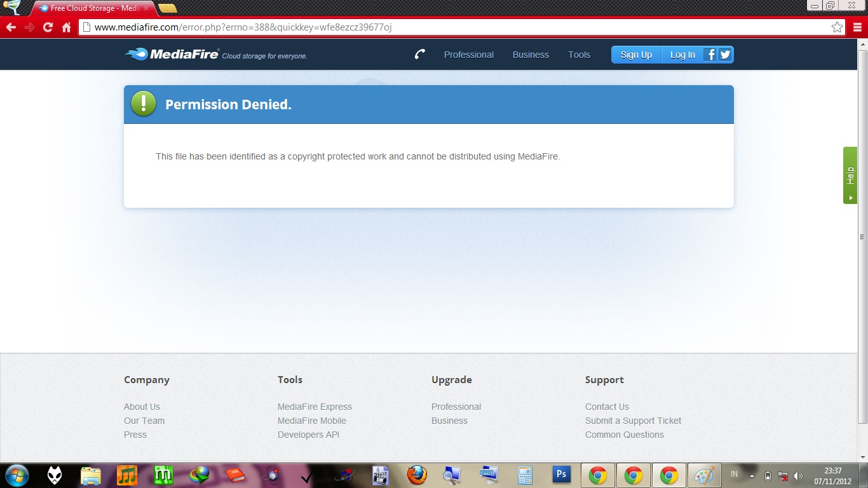Open the About Us footer link
This screenshot has height=488, width=868.
[x=142, y=407]
